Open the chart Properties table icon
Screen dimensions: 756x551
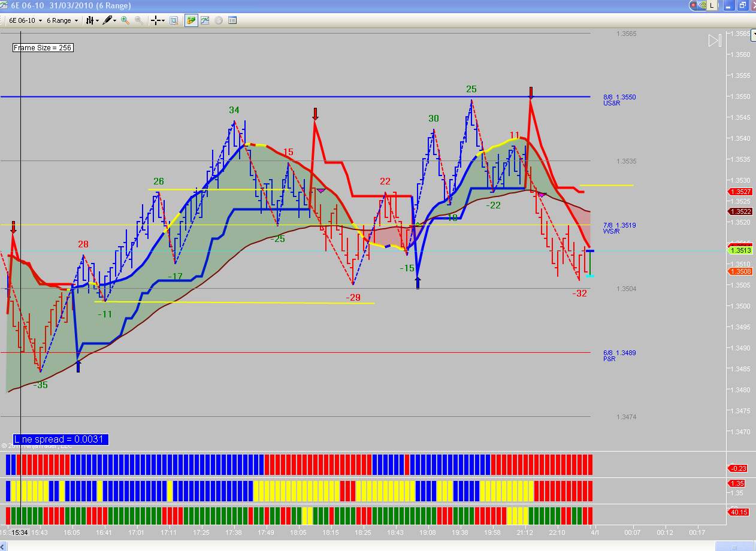click(x=232, y=20)
